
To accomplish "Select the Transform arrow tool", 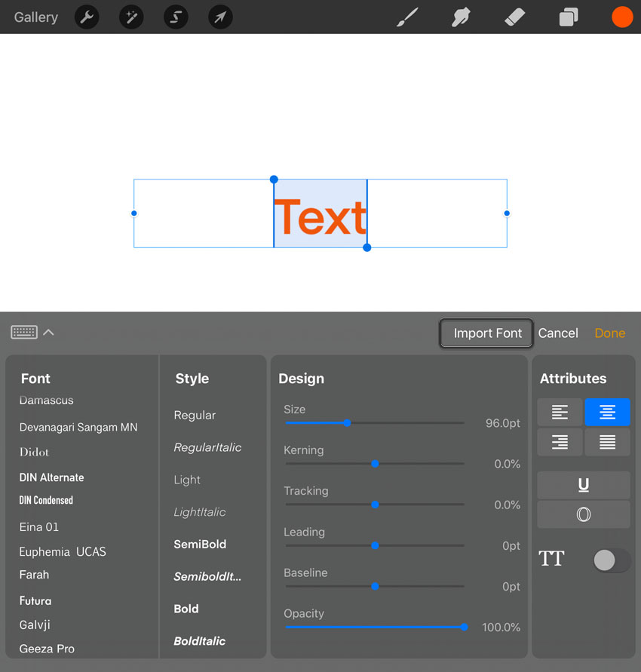I will pyautogui.click(x=220, y=17).
